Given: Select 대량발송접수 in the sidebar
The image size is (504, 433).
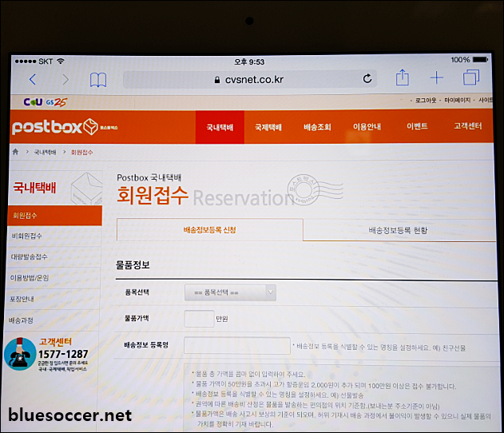Looking at the screenshot, I should [x=53, y=256].
